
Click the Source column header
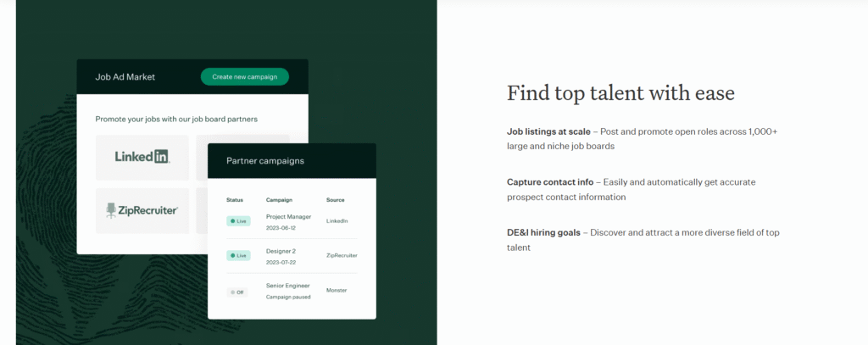pos(335,200)
